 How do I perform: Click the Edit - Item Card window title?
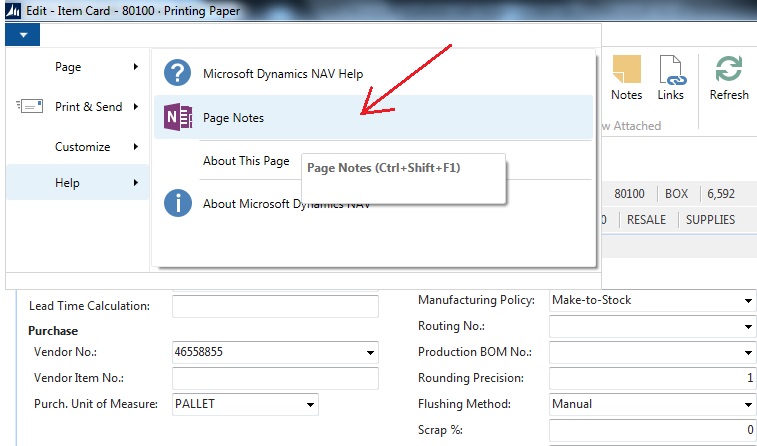133,11
